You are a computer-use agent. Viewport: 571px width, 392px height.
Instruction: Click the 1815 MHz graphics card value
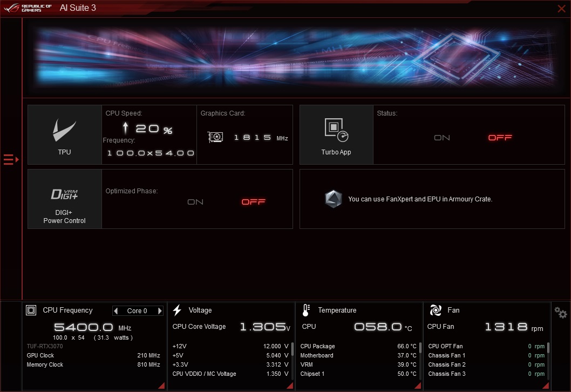pos(261,138)
